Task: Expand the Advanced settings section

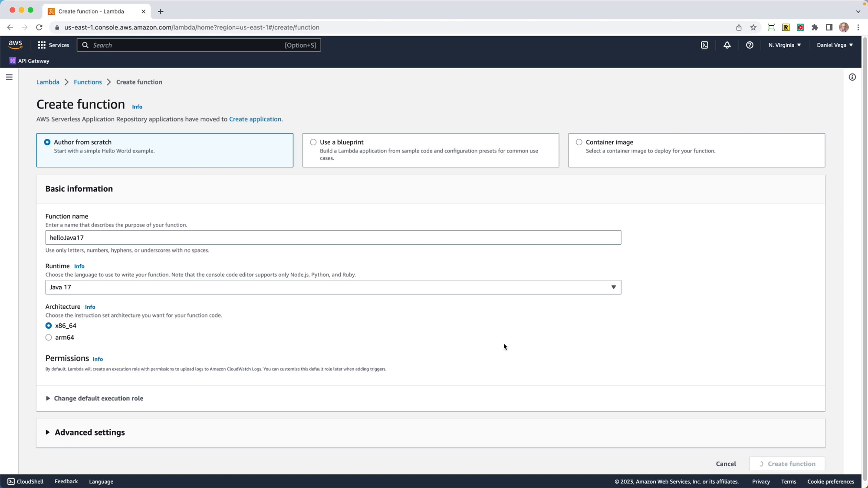Action: (85, 432)
